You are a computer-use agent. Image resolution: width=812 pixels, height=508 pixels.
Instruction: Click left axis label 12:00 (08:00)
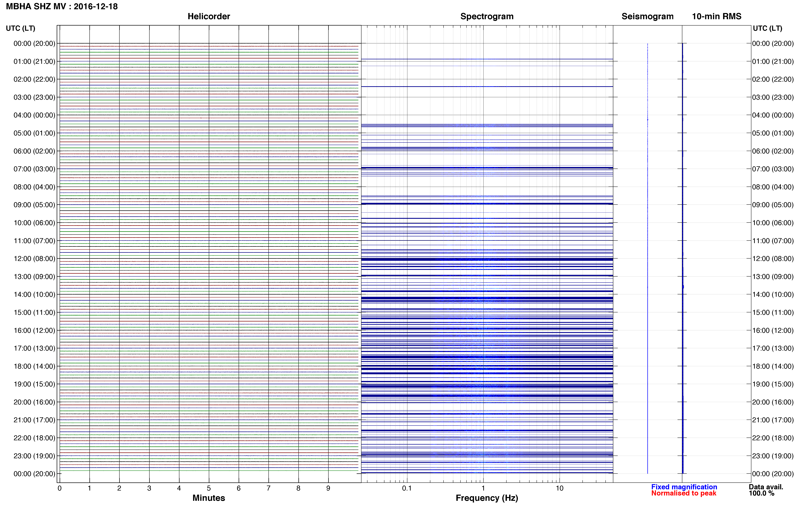(x=34, y=259)
